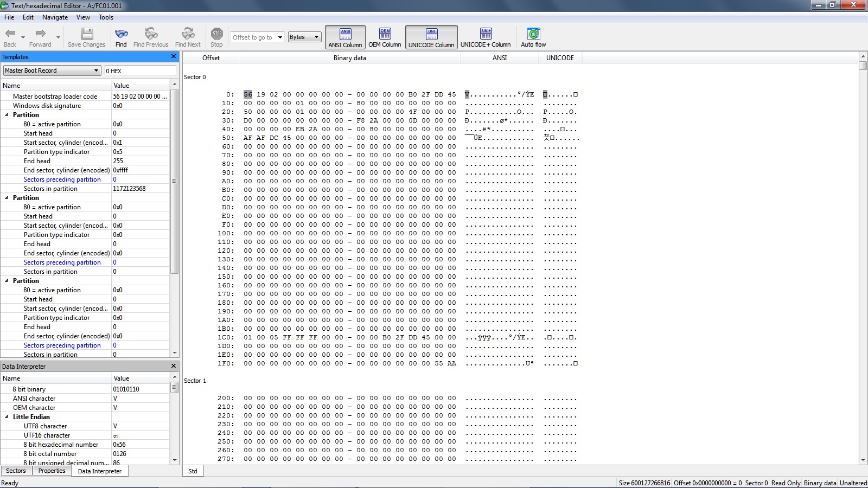Screen dimensions: 868x488
Task: Click the Find binoculars icon
Action: pos(121,34)
